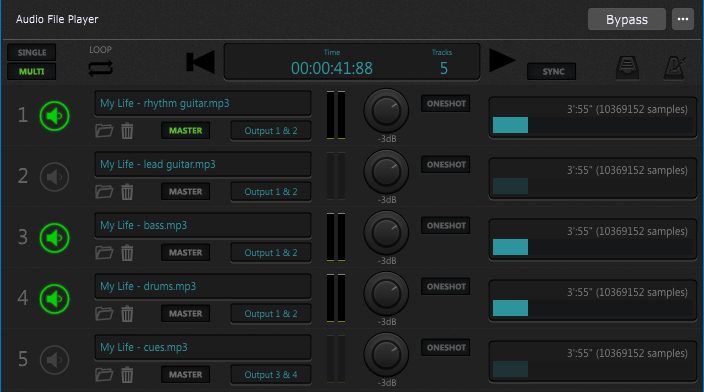Screen dimensions: 704x392
Task: Enable ONESHOT for track 4
Action: coord(446,286)
